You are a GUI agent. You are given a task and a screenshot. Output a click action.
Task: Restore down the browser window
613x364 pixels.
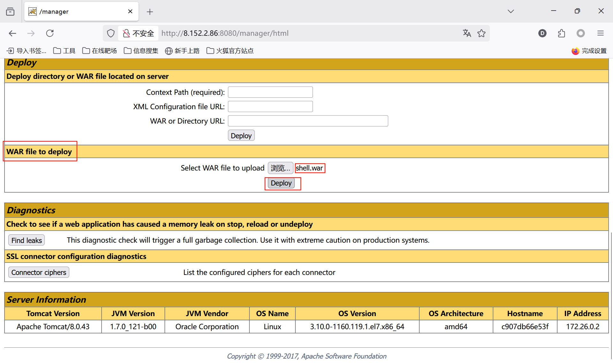pos(577,11)
